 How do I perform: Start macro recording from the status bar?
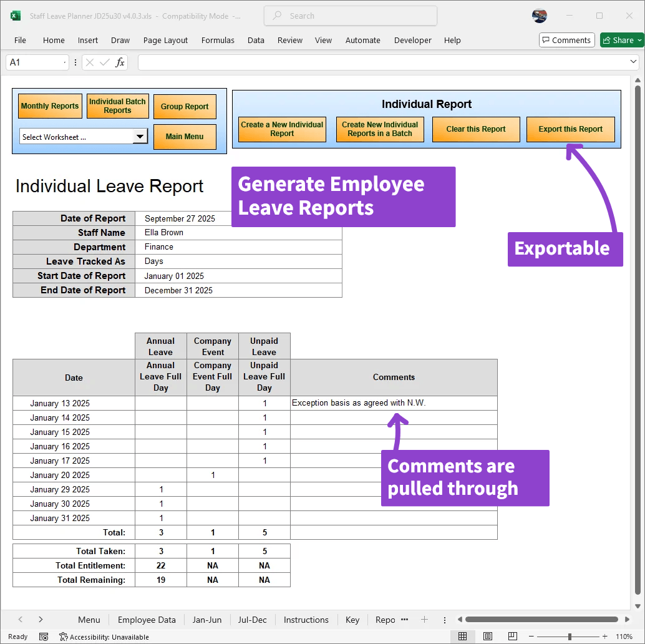pyautogui.click(x=44, y=637)
